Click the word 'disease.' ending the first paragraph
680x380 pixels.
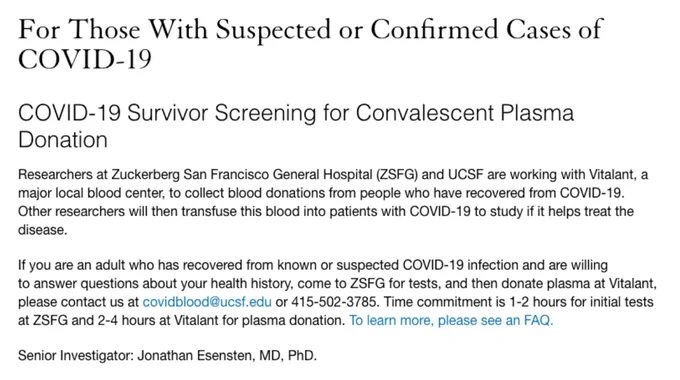(x=42, y=230)
